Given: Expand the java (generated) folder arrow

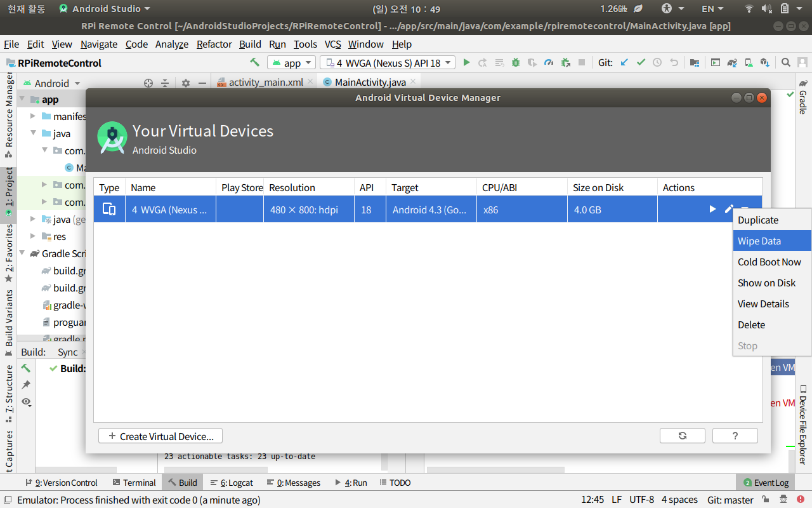Looking at the screenshot, I should tap(34, 219).
